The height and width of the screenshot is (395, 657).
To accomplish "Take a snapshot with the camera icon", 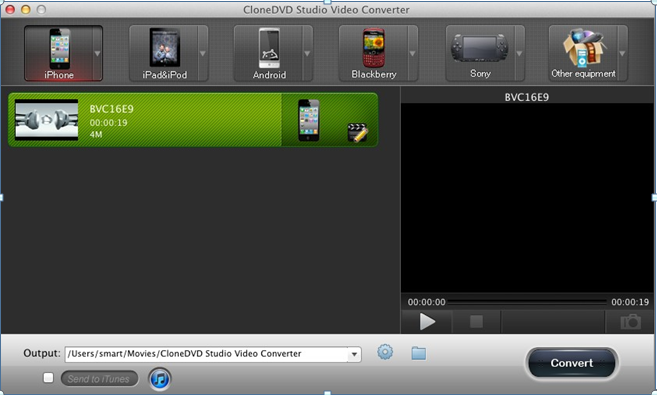I will [x=630, y=322].
